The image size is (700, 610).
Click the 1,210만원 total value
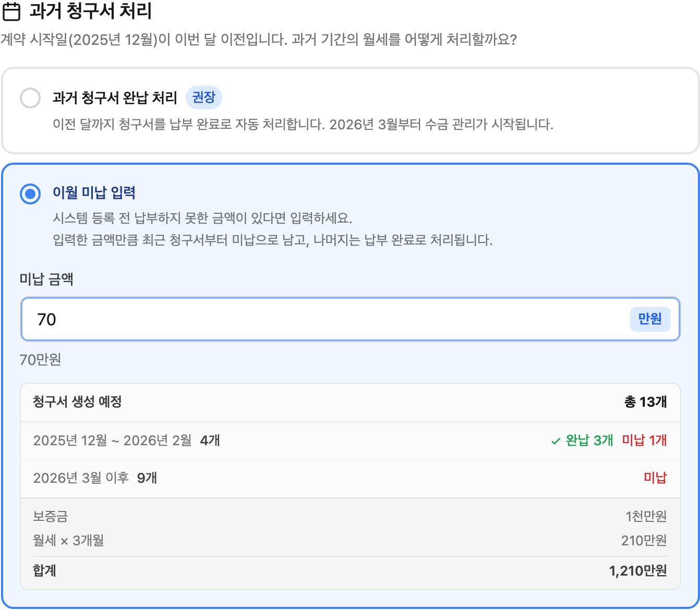point(638,571)
